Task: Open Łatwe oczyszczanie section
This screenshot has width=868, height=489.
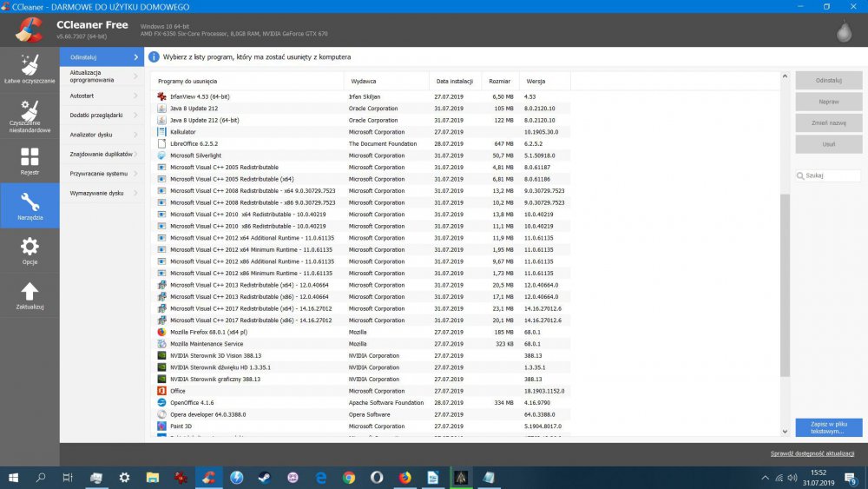Action: point(30,69)
